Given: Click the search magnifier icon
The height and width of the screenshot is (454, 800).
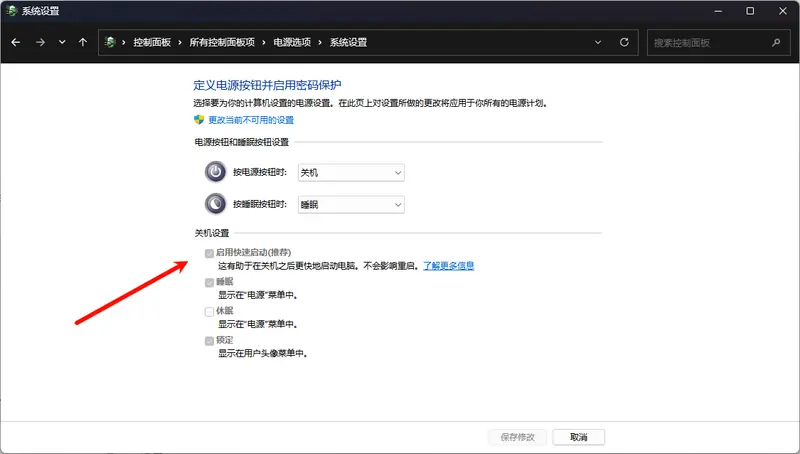Looking at the screenshot, I should (x=776, y=43).
